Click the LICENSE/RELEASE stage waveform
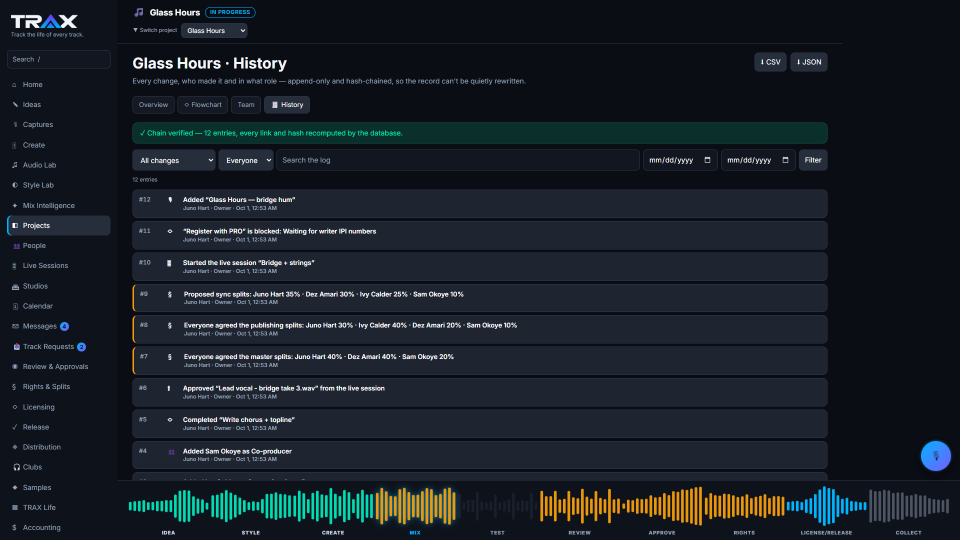The height and width of the screenshot is (540, 960). point(827,507)
